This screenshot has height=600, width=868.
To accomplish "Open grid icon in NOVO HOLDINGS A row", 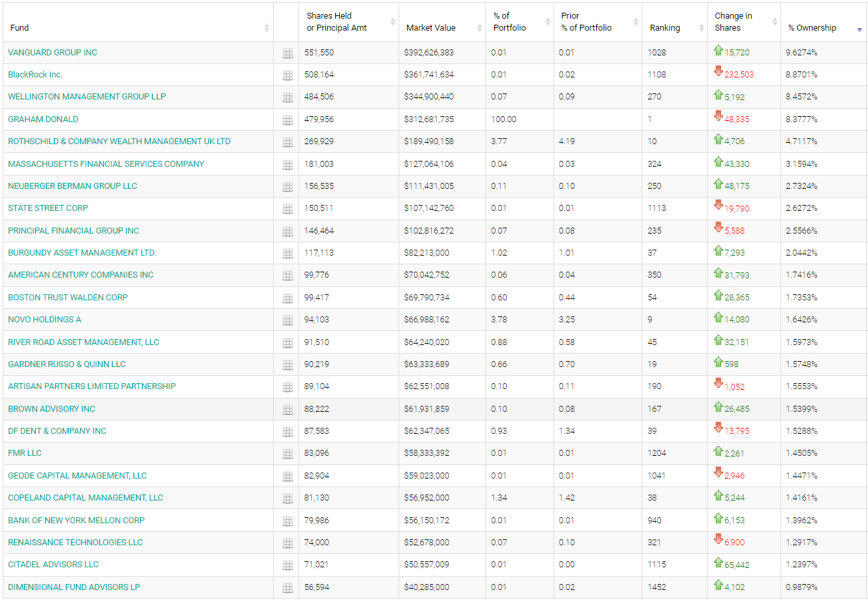I will 288,320.
